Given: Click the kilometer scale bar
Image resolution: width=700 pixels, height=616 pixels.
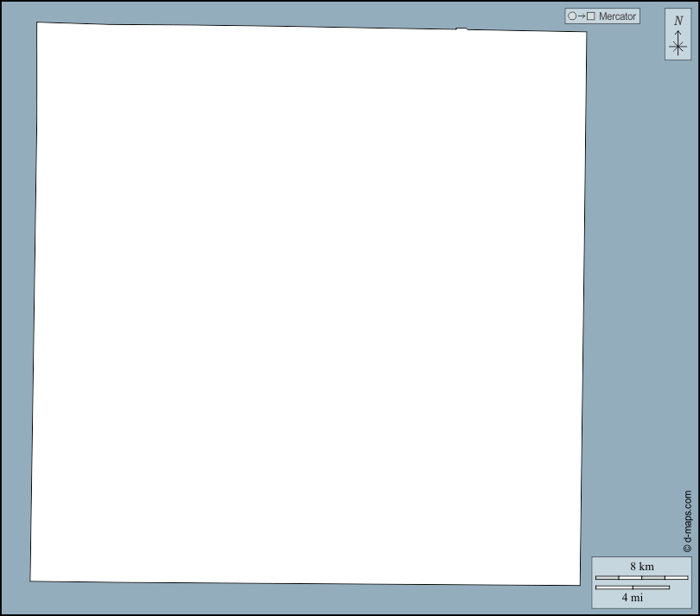Looking at the screenshot, I should point(641,577).
